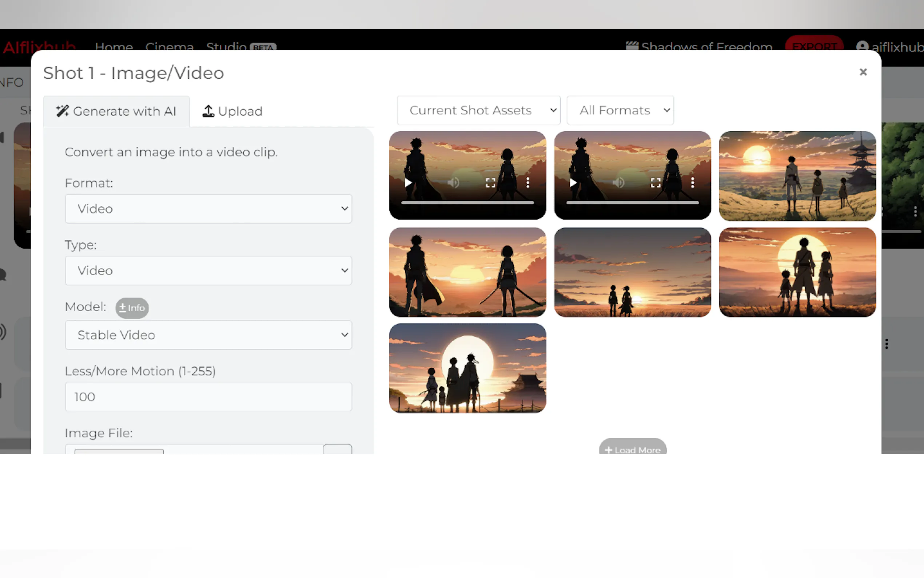
Task: Open more options on first video
Action: 527,183
